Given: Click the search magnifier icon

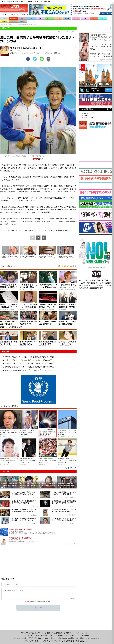Looking at the screenshot, I should [111, 28].
